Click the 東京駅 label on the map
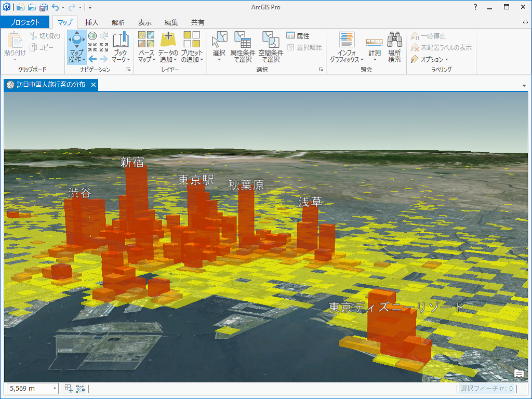This screenshot has width=532, height=399. point(196,180)
